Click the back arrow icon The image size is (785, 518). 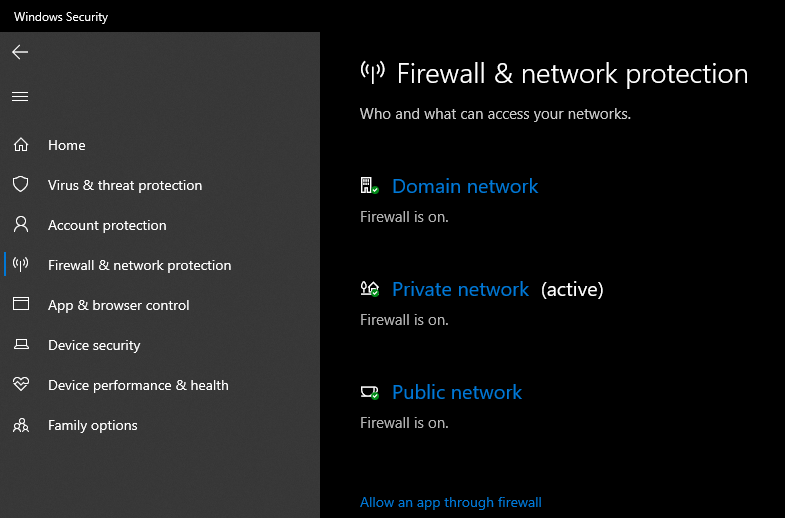pyautogui.click(x=20, y=52)
